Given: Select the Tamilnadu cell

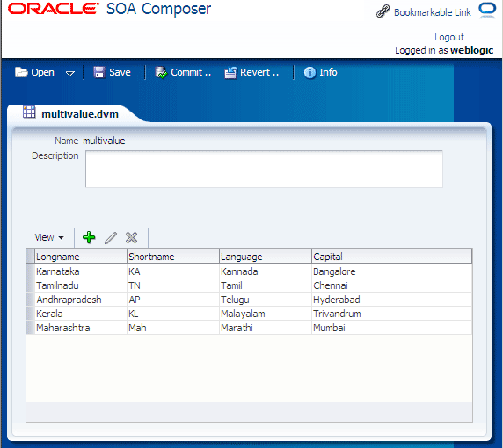Looking at the screenshot, I should coord(81,285).
